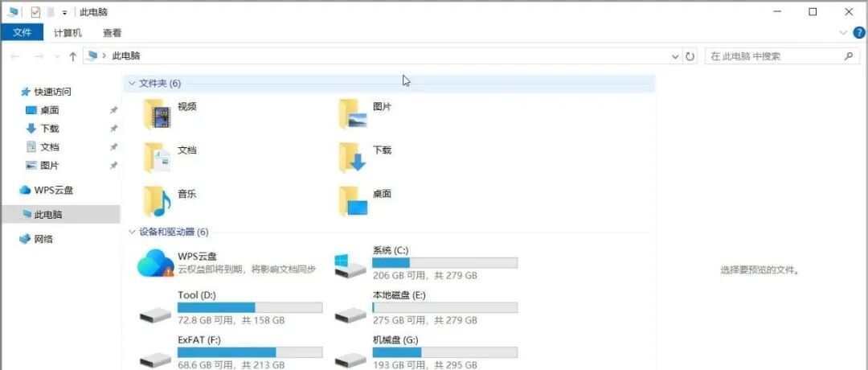Open the 图片 folder icon in folders section
The width and height of the screenshot is (868, 370).
[353, 114]
